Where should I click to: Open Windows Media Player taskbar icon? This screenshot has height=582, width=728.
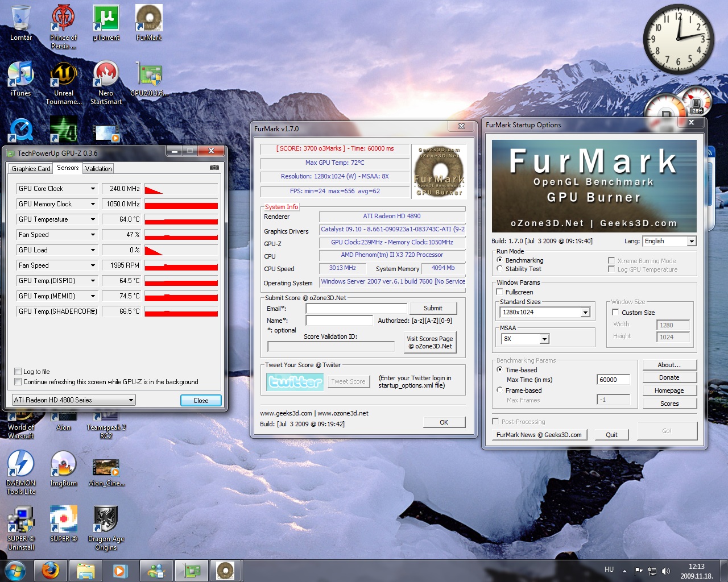120,570
